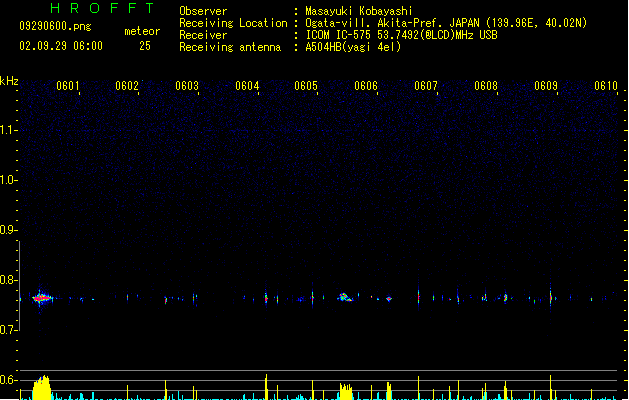
Task: Click the Observer label
Action: point(203,11)
